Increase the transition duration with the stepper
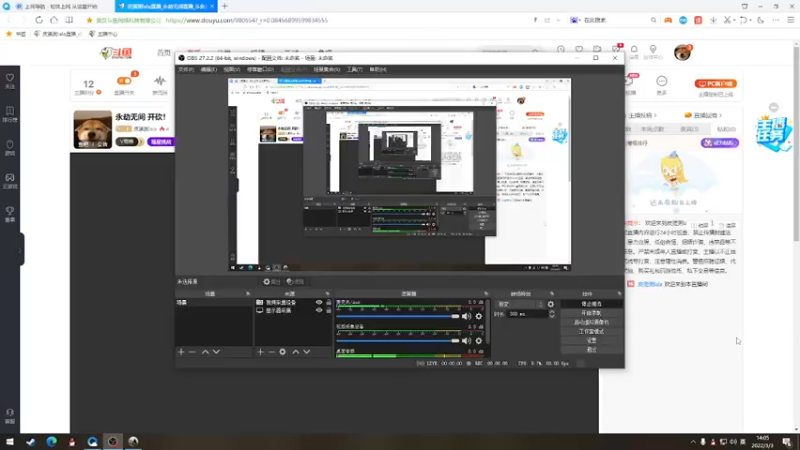800x450 pixels. [x=552, y=312]
